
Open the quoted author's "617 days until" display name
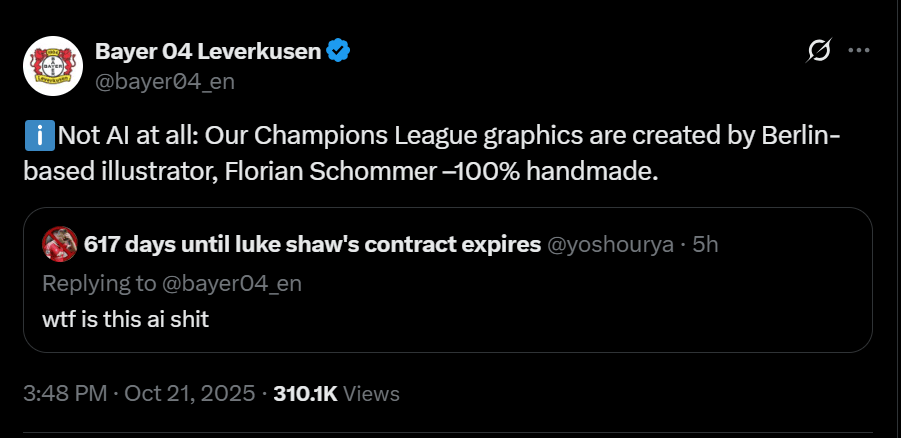tap(313, 245)
